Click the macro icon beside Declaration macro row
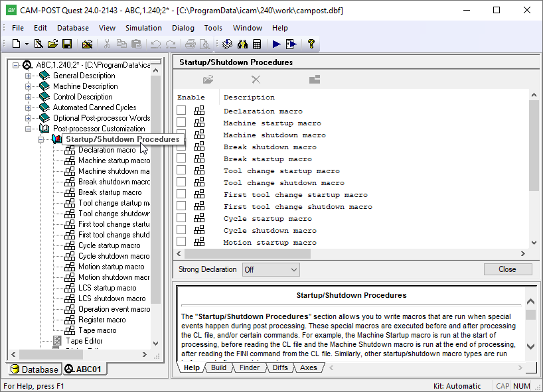Screen dimensions: 543x392 199,111
